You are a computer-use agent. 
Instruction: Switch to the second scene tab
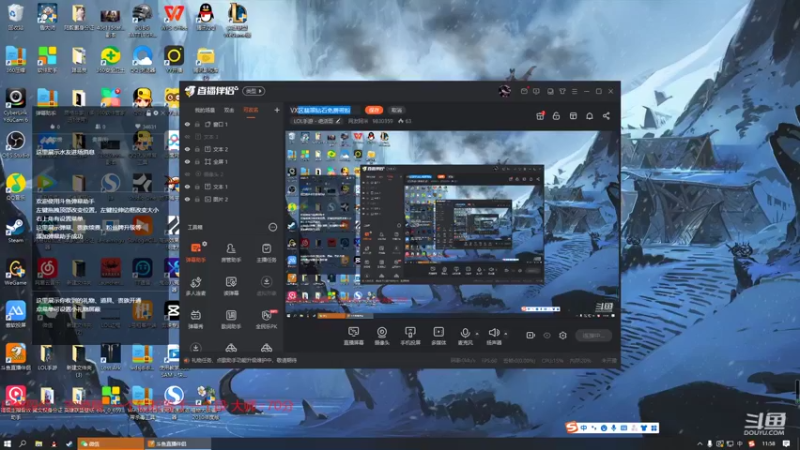tap(229, 110)
